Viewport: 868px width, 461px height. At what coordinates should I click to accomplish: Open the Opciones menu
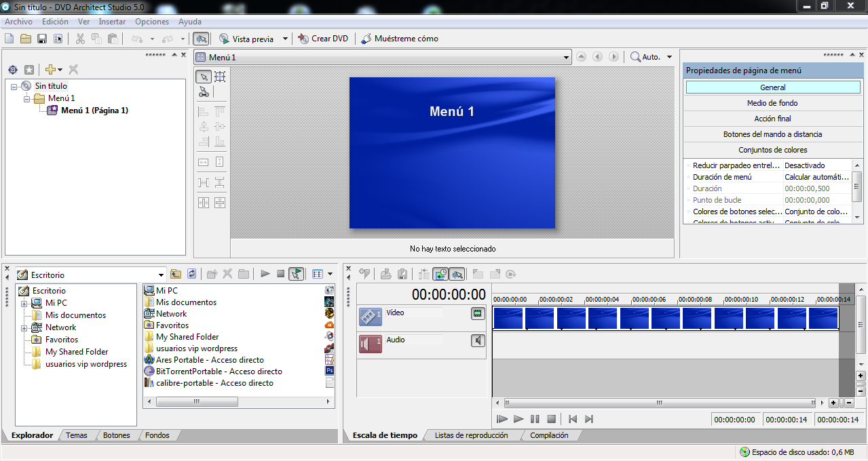152,22
